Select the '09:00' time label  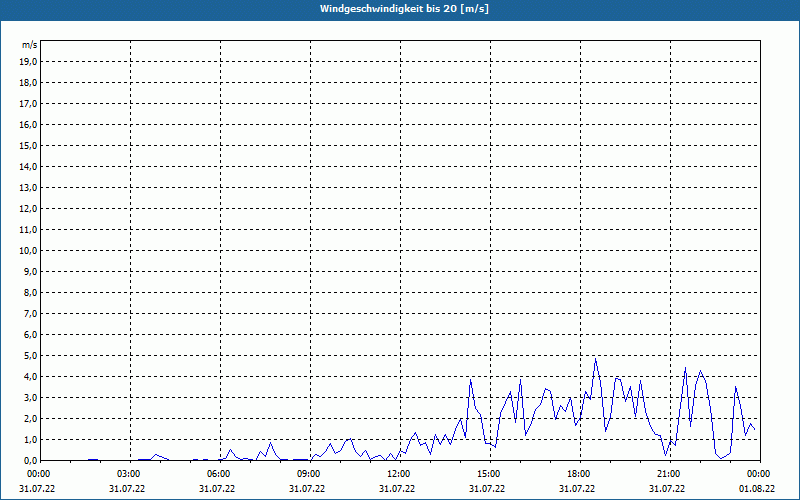[309, 474]
